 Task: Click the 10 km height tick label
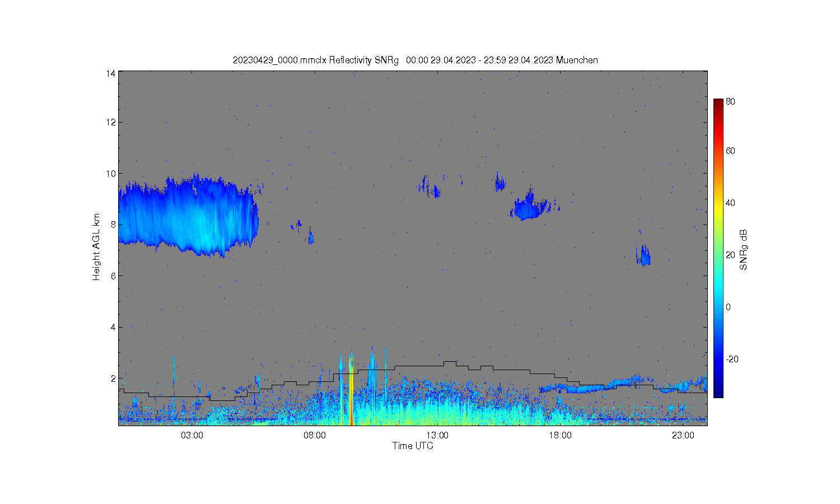pyautogui.click(x=111, y=174)
